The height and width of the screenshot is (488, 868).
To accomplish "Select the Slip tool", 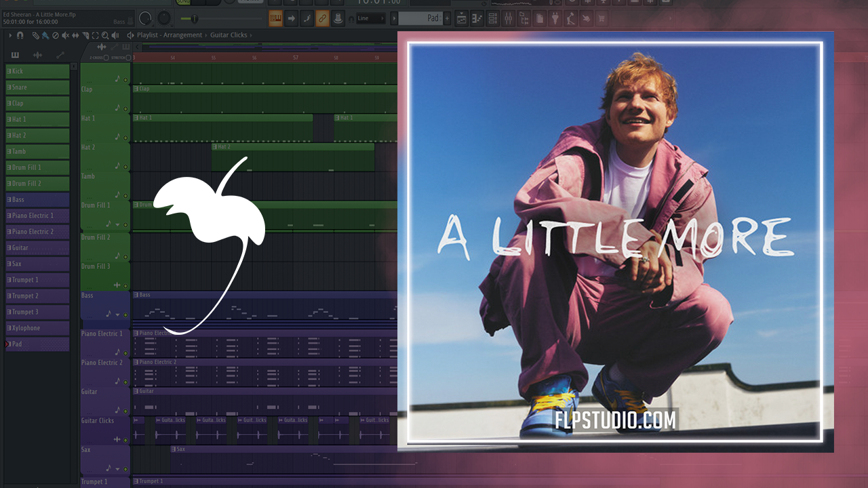I will [75, 35].
